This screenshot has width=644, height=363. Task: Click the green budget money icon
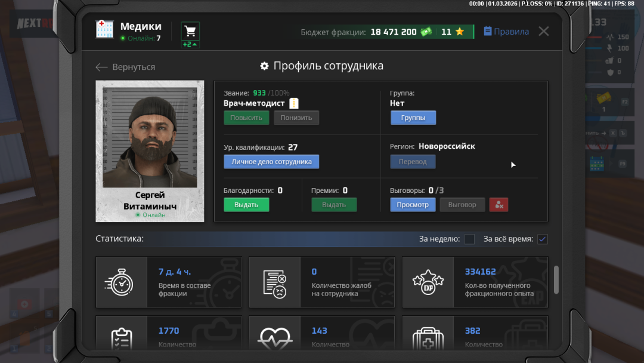(x=426, y=32)
